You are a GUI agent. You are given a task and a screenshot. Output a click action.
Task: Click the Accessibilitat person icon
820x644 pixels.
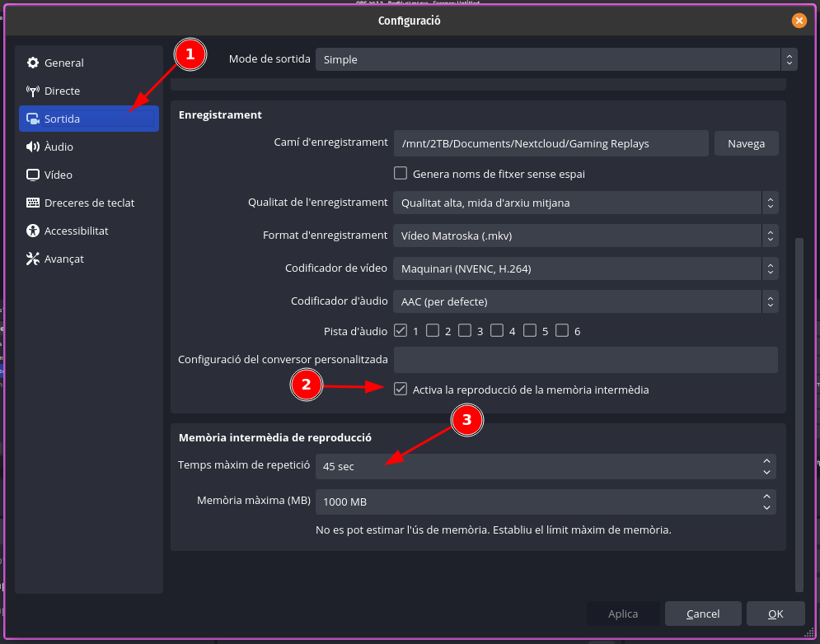tap(33, 231)
